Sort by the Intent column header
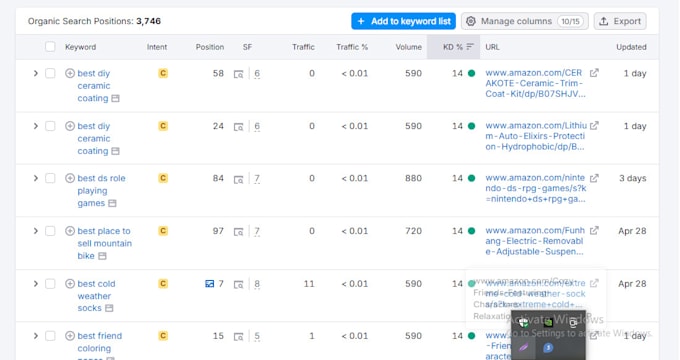Viewport: 680px width, 360px height. pos(157,47)
